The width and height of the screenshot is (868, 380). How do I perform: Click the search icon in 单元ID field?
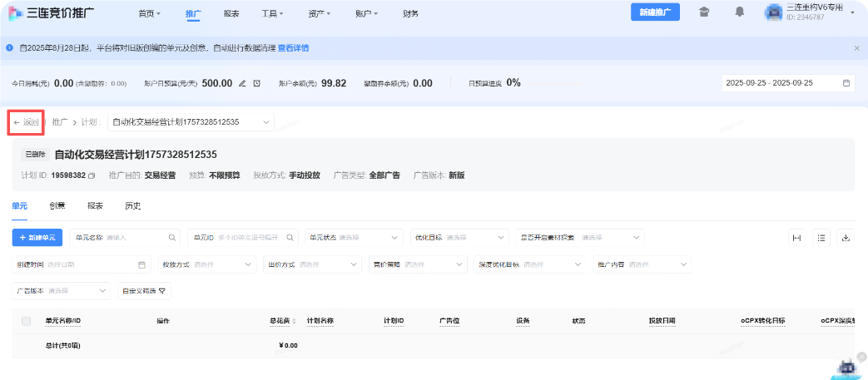click(290, 237)
